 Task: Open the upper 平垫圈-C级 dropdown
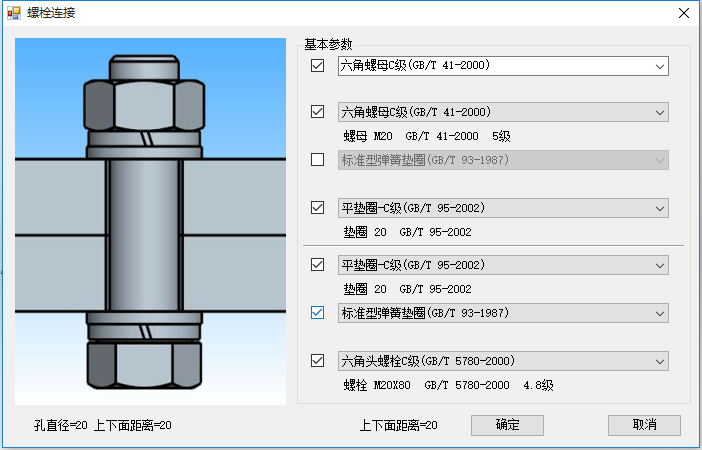tap(503, 208)
